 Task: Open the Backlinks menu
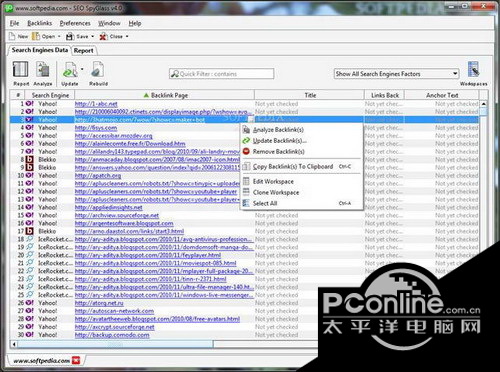coord(40,23)
